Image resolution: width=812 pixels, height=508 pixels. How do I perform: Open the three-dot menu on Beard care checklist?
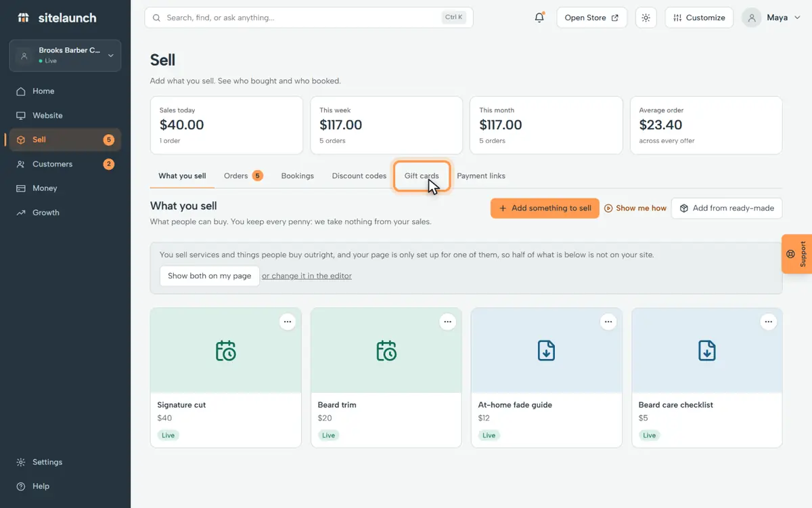(769, 322)
